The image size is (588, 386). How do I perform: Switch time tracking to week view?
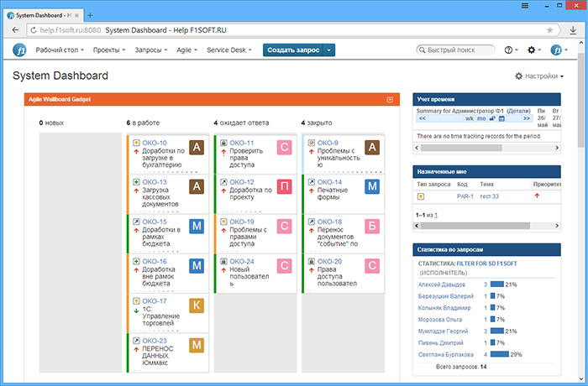470,118
